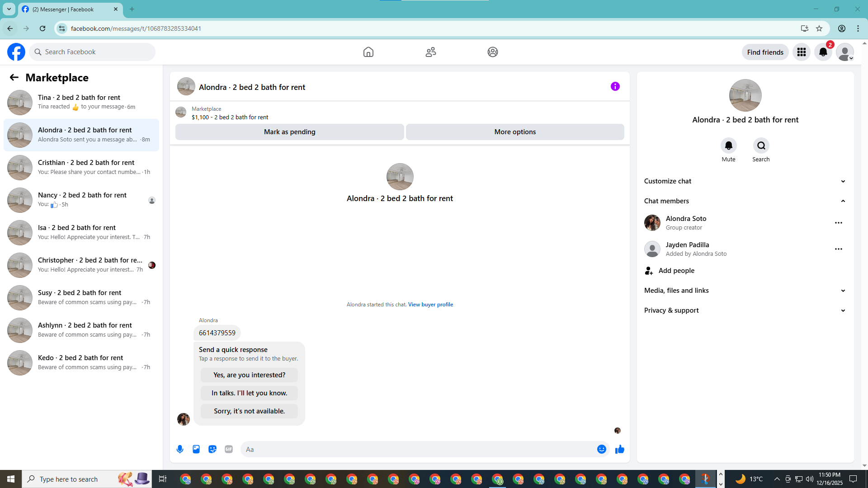
Task: Expand Media, files and links section
Action: (x=745, y=291)
